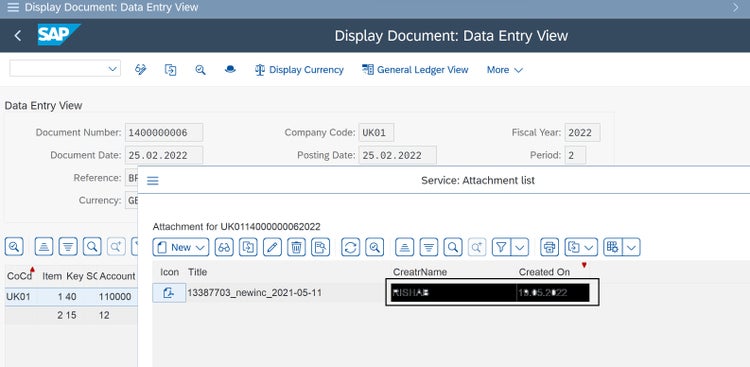Click the Icon column header

pyautogui.click(x=169, y=272)
